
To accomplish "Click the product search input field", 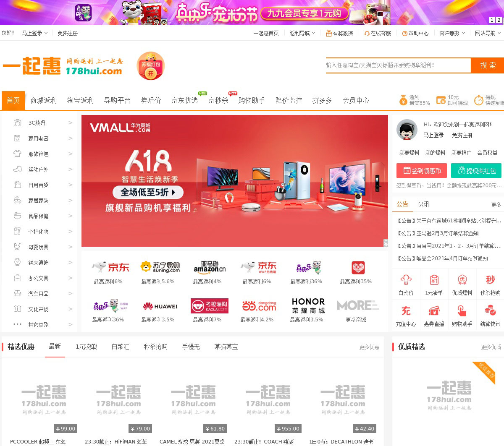I will [x=398, y=65].
